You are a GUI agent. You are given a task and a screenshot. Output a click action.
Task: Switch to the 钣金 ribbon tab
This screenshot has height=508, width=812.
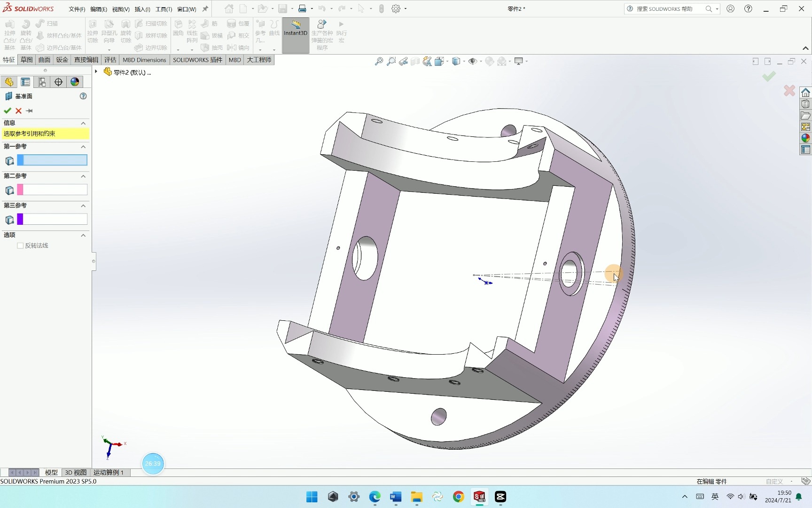tap(62, 60)
